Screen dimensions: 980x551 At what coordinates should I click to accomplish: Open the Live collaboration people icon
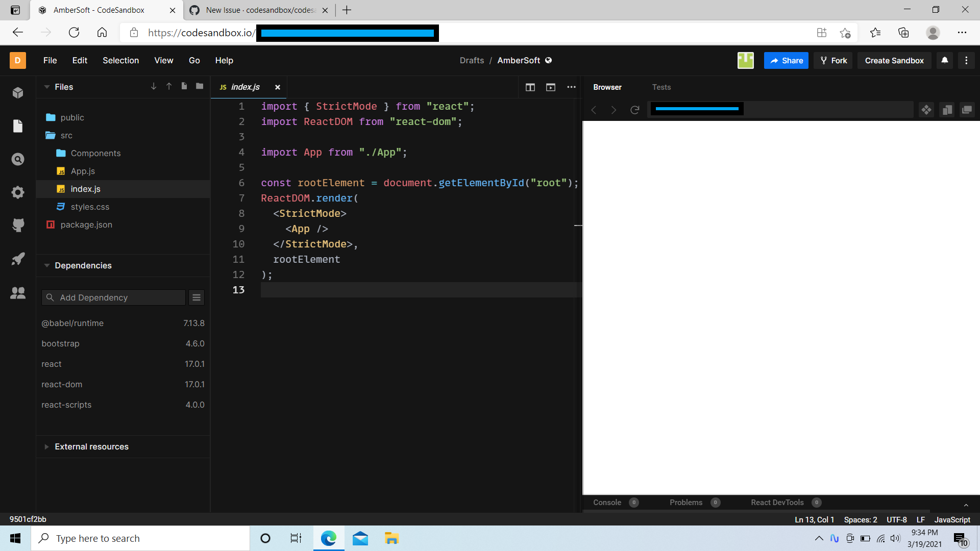[18, 293]
